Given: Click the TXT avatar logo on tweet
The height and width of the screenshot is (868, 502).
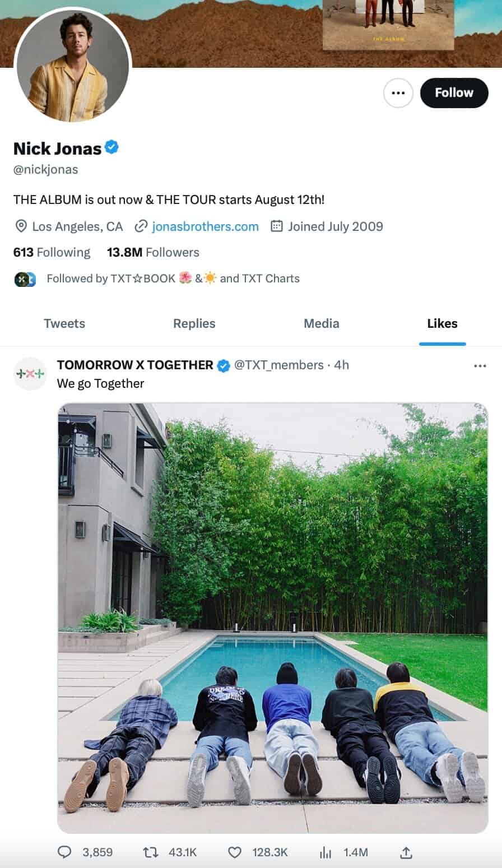Looking at the screenshot, I should click(30, 374).
